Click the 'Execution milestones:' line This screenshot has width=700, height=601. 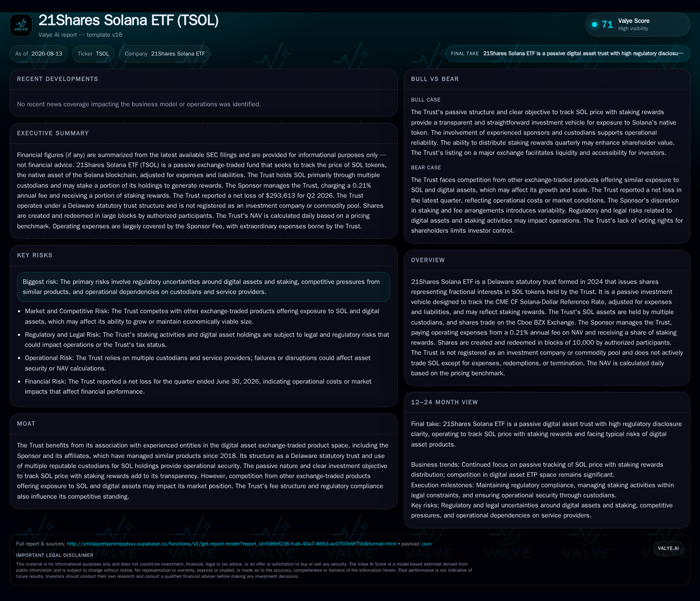pyautogui.click(x=542, y=490)
